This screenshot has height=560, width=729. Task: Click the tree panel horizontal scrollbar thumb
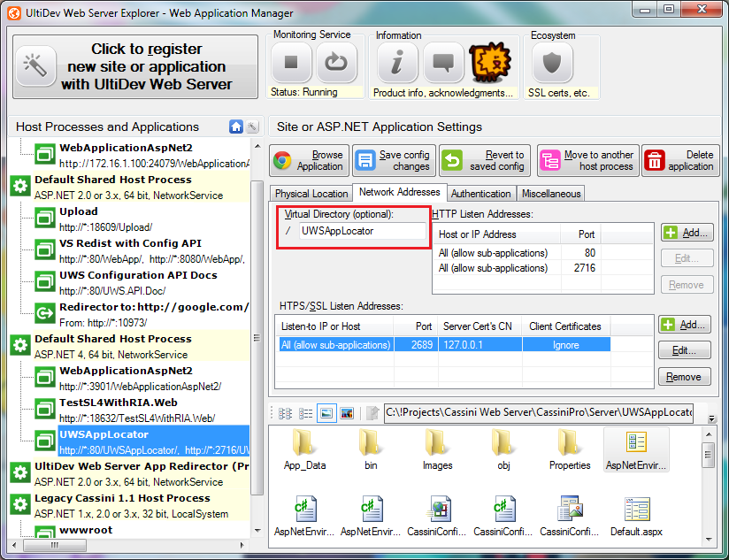[55, 545]
